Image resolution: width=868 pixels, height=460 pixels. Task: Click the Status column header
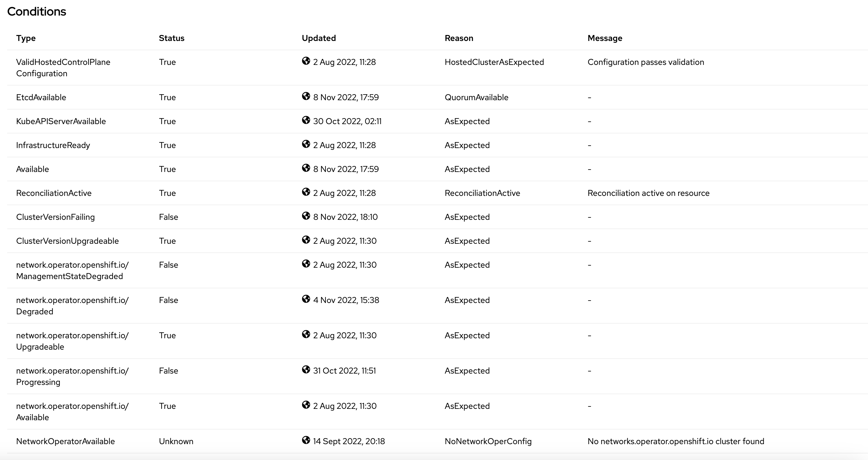(x=172, y=38)
